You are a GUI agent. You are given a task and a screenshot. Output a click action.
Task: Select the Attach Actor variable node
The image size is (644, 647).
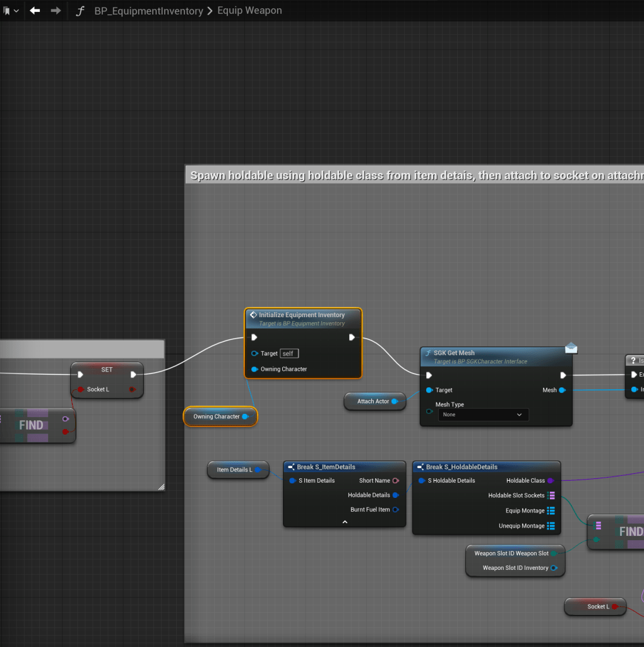pos(373,401)
